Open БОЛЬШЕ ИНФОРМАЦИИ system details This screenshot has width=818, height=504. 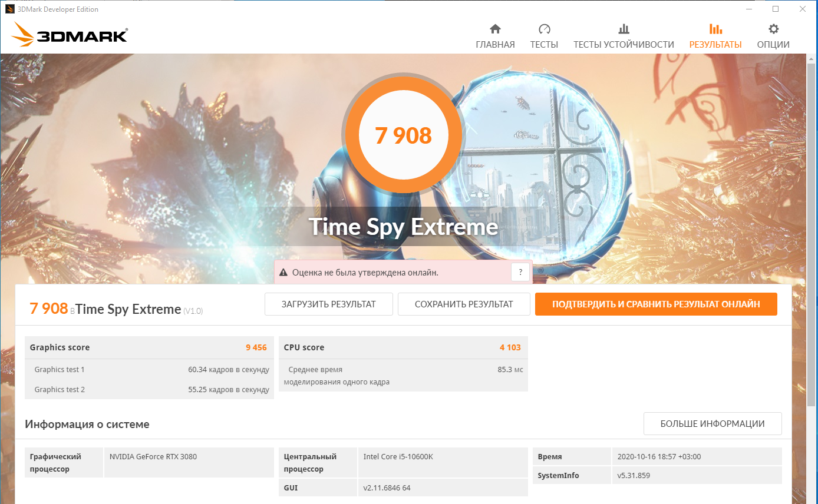(713, 424)
